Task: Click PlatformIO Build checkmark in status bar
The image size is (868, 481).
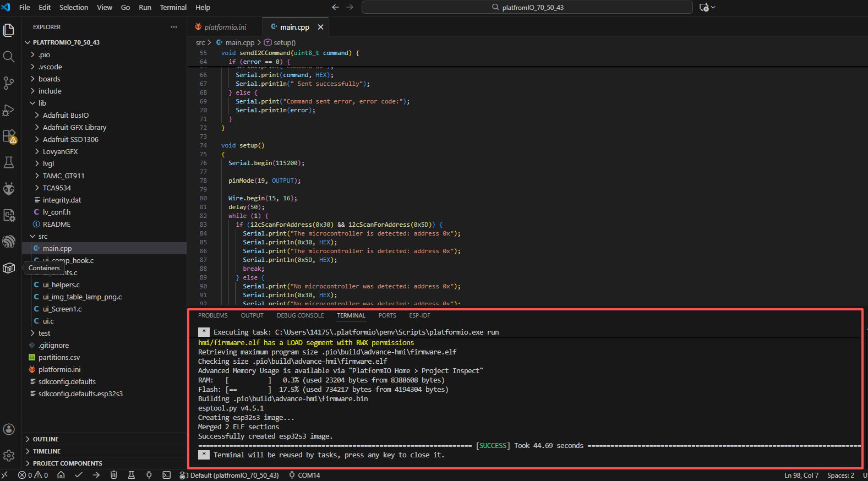Action: click(x=79, y=475)
